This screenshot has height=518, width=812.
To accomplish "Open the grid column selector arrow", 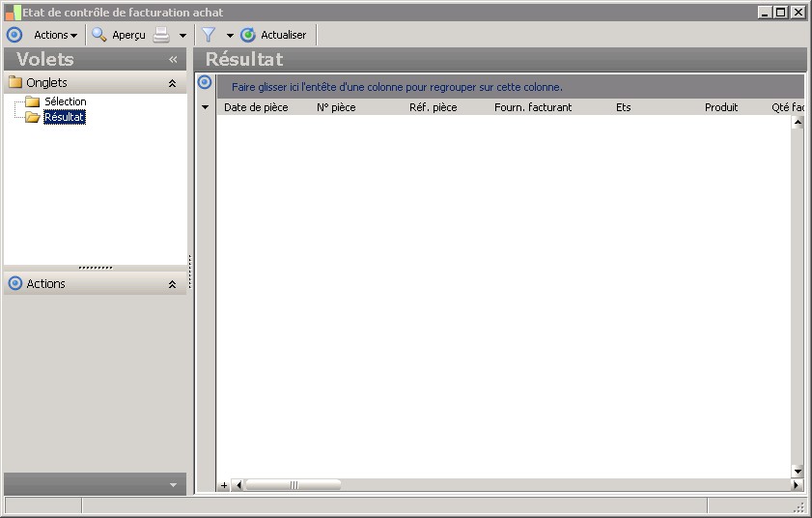I will 205,107.
